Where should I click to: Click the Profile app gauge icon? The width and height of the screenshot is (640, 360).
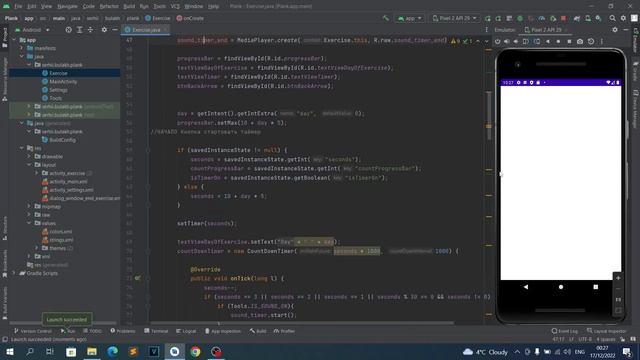(542, 18)
